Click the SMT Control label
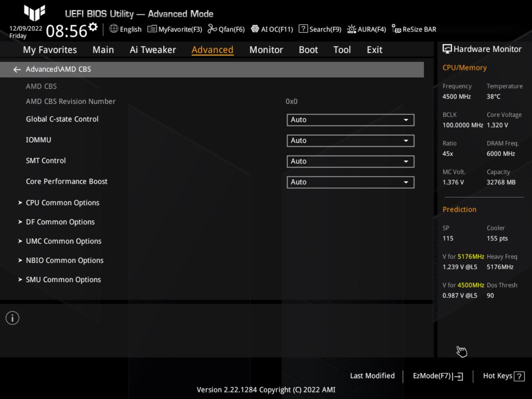The width and height of the screenshot is (532, 399). [46, 161]
